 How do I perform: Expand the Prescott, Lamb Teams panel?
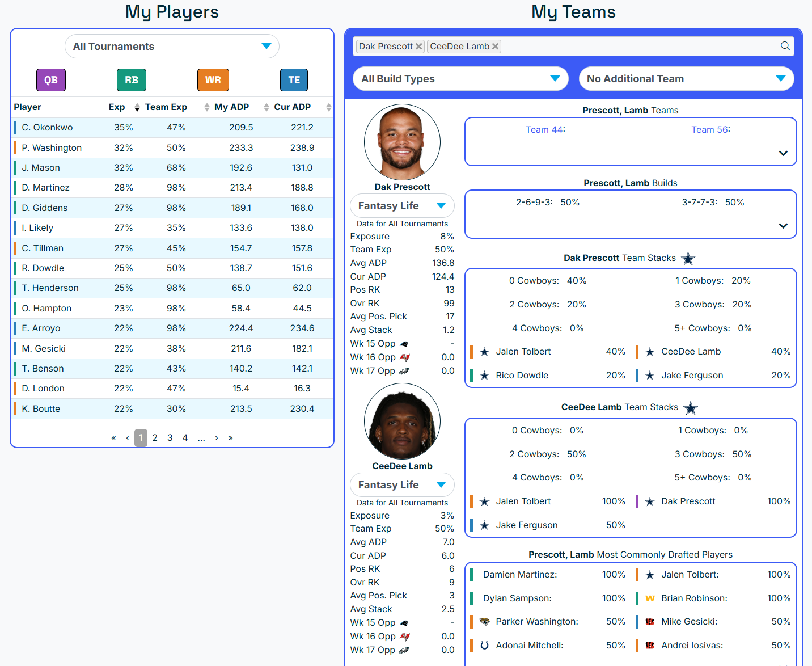[x=783, y=153]
